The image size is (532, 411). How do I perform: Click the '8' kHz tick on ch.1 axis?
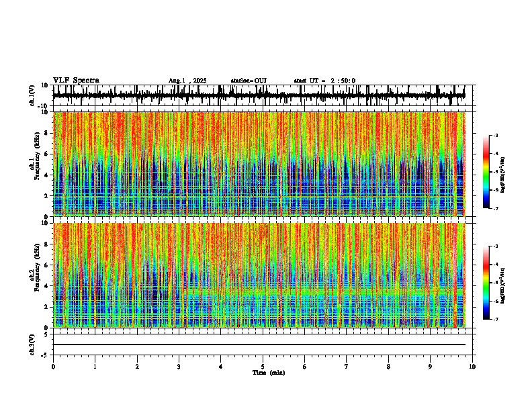point(47,133)
